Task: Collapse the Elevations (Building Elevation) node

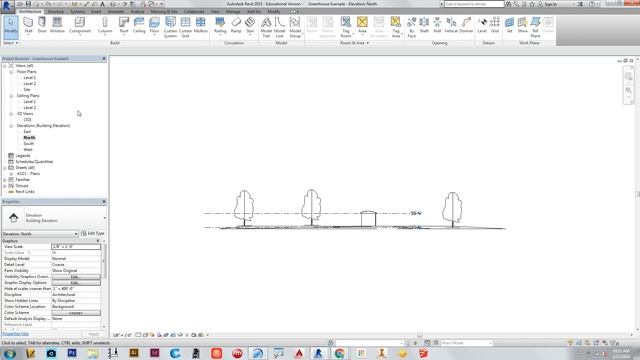Action: pos(11,126)
